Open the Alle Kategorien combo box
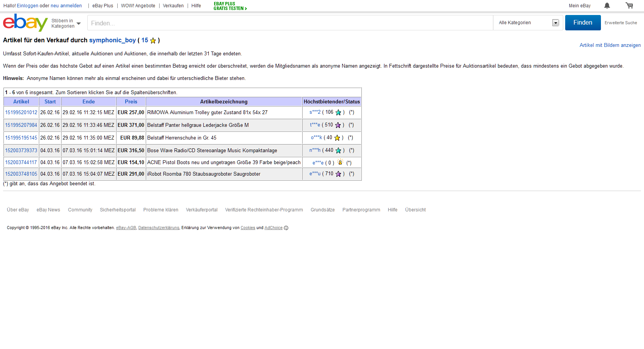This screenshot has height=349, width=644. [x=528, y=23]
